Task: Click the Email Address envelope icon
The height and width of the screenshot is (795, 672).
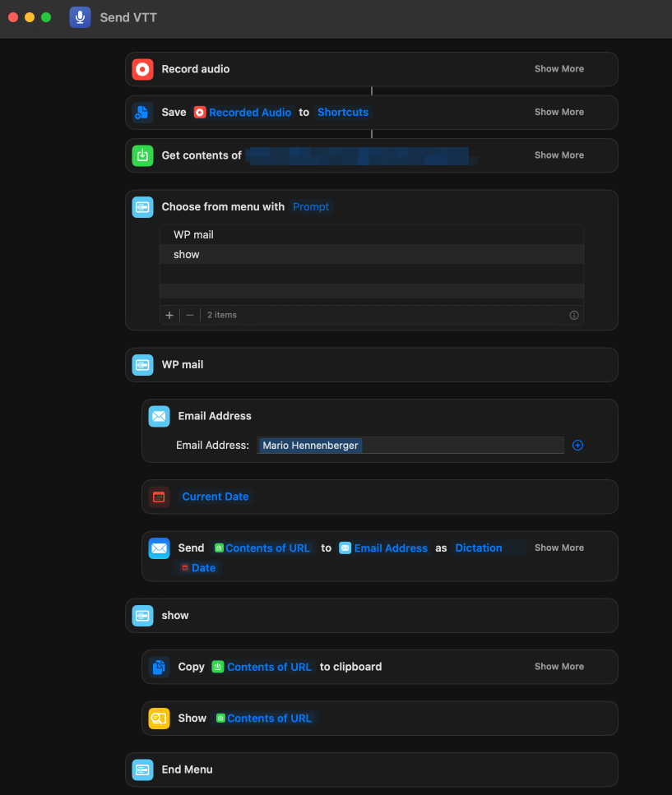Action: click(159, 416)
